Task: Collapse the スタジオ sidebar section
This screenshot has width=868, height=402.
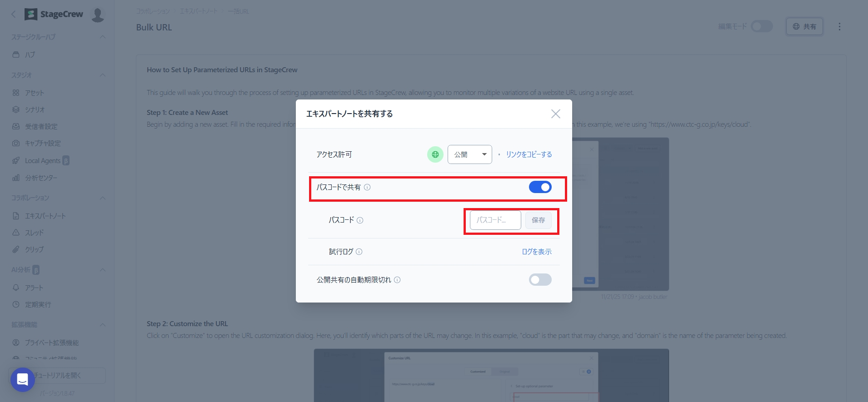Action: coord(102,75)
